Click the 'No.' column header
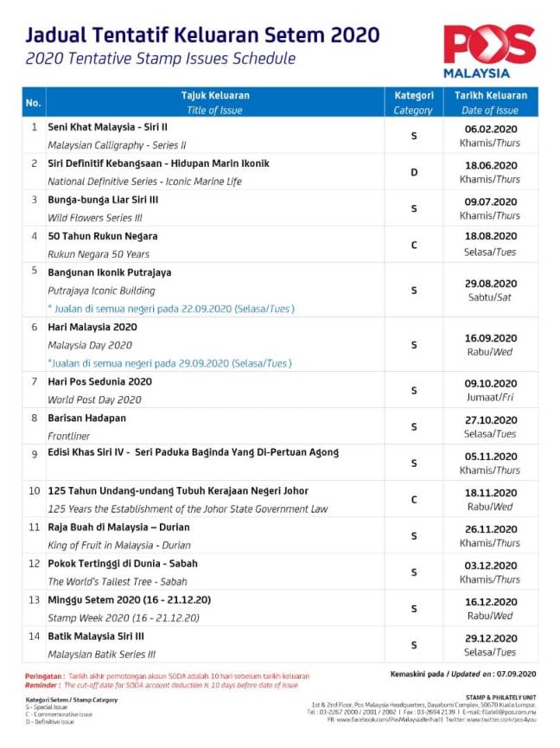The image size is (560, 748). tap(34, 103)
